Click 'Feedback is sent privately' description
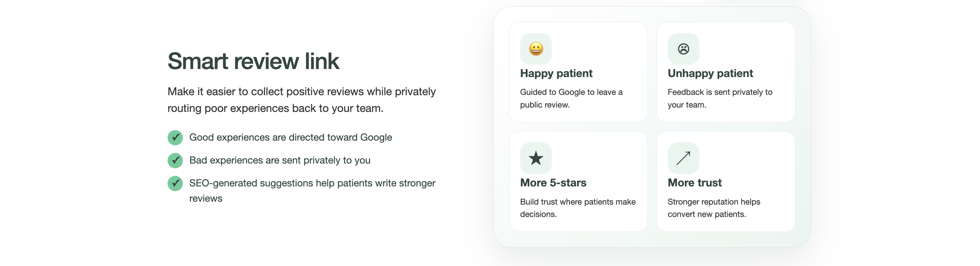 pyautogui.click(x=720, y=98)
